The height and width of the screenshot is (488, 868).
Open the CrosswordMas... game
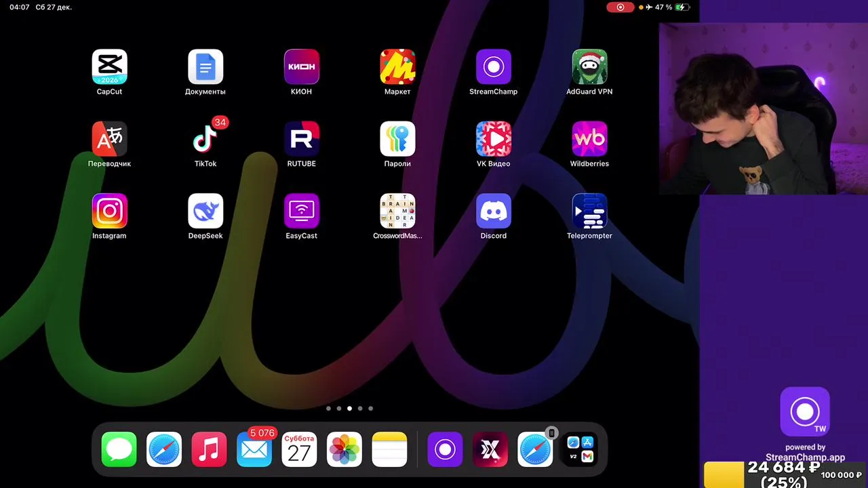pos(397,211)
